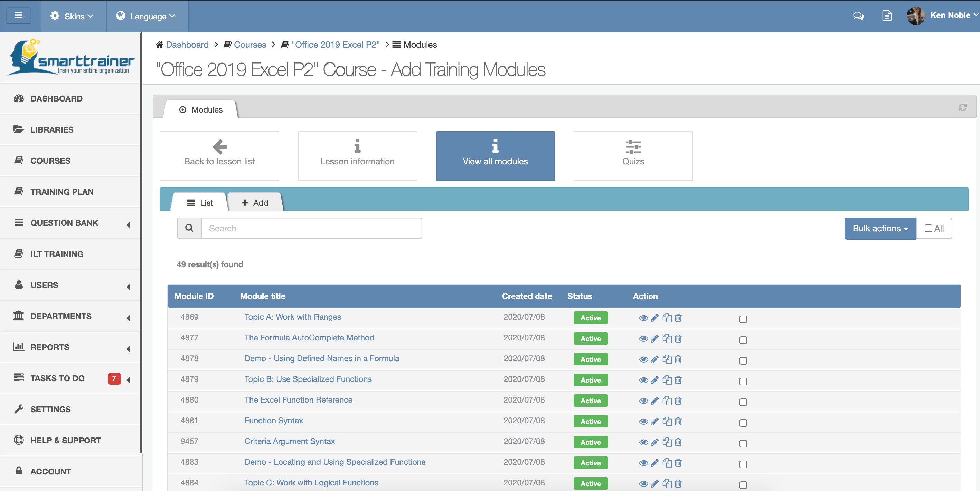
Task: Open the Skins dropdown
Action: click(73, 16)
